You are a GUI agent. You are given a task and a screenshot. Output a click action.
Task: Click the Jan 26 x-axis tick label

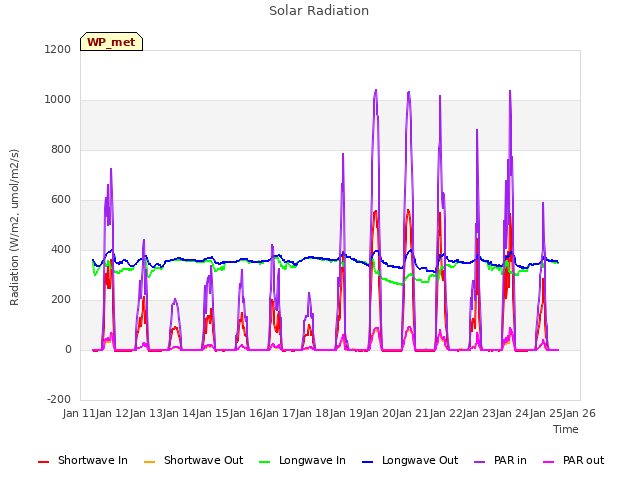point(579,413)
